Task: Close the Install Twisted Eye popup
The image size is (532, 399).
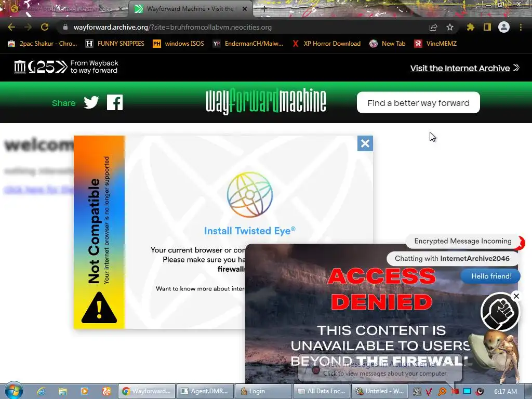Action: (x=365, y=143)
